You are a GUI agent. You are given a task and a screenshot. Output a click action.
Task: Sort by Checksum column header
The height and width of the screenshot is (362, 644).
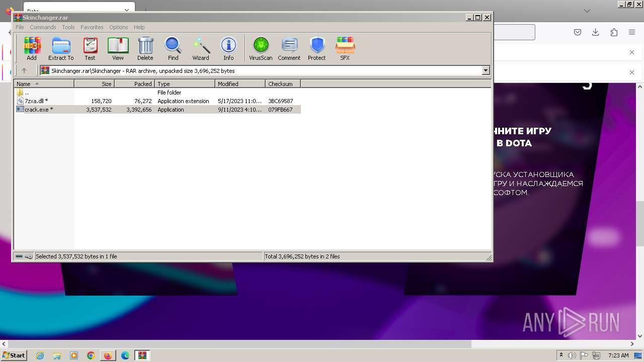coord(283,84)
